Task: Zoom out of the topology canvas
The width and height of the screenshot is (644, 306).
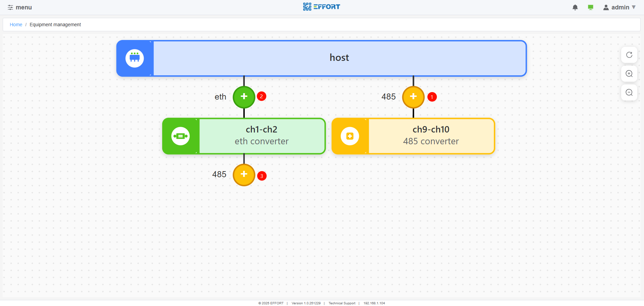Action: 629,92
